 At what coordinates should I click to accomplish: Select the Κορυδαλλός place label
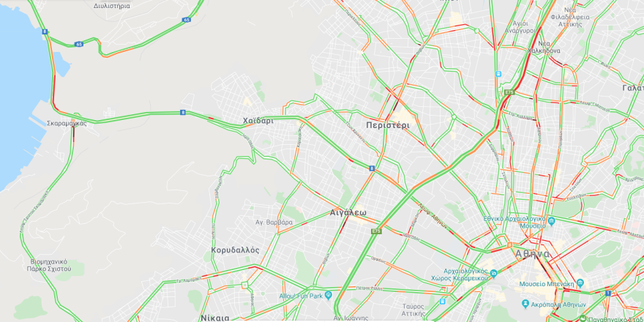236,250
